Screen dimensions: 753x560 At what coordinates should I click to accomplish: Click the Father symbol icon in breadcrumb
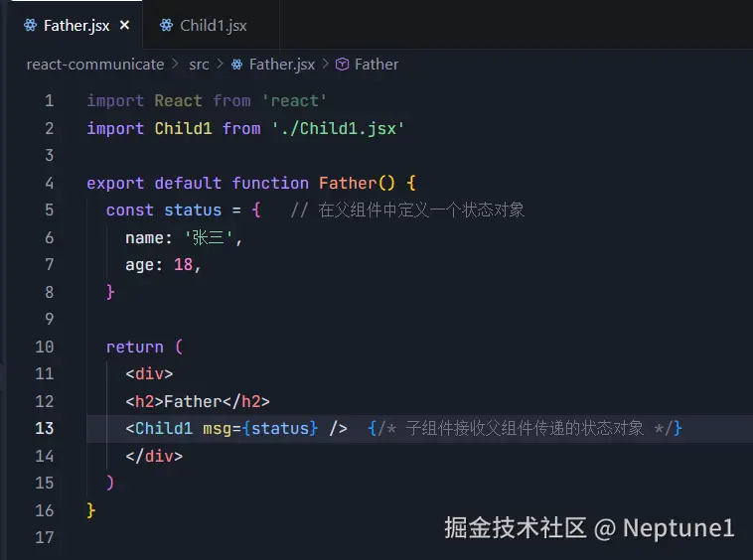343,64
